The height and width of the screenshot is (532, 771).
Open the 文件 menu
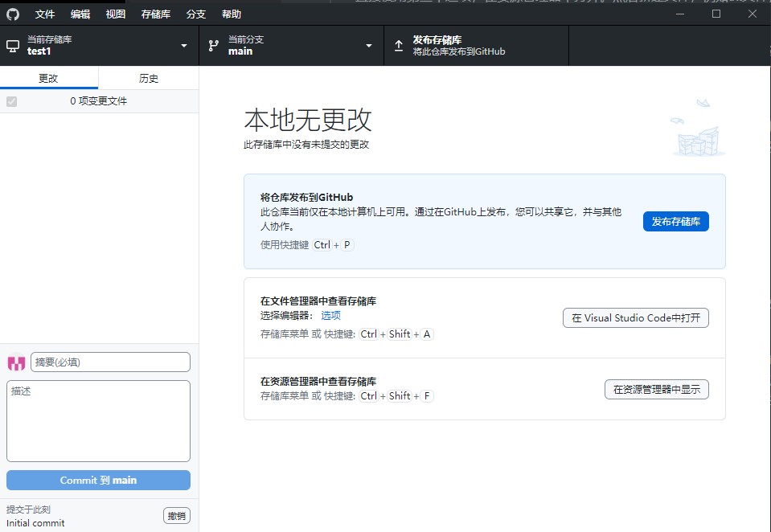45,14
